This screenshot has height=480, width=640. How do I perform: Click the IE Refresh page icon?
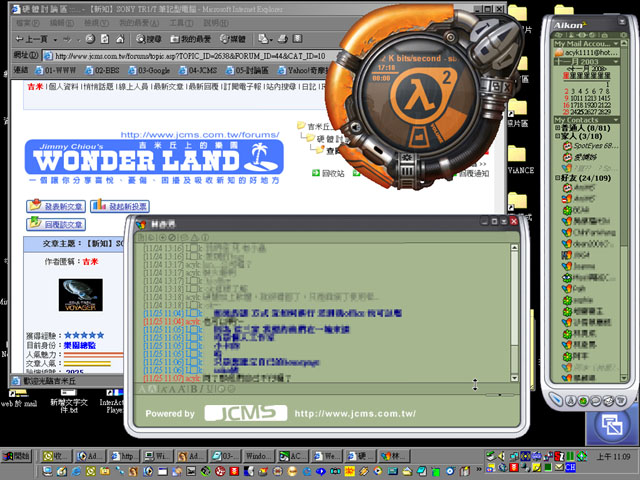coord(105,39)
